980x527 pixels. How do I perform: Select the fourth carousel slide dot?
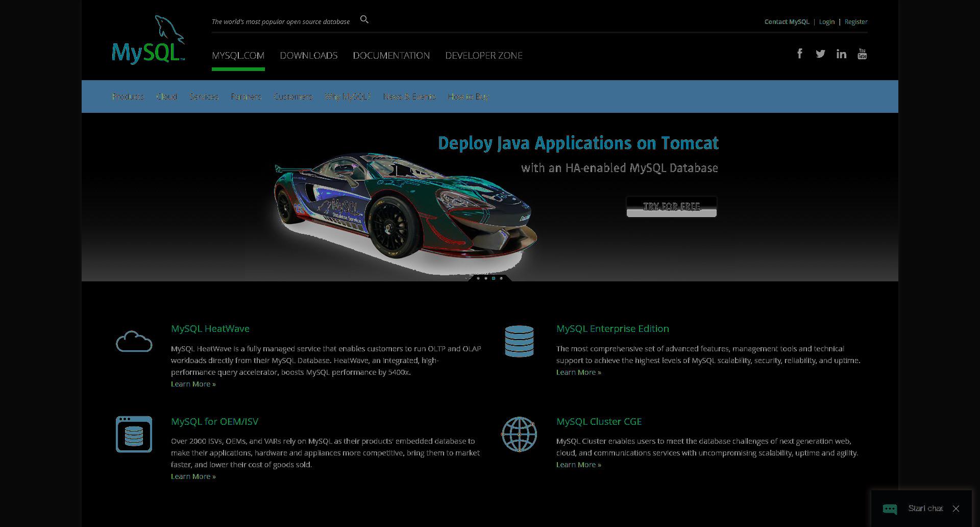tap(501, 278)
